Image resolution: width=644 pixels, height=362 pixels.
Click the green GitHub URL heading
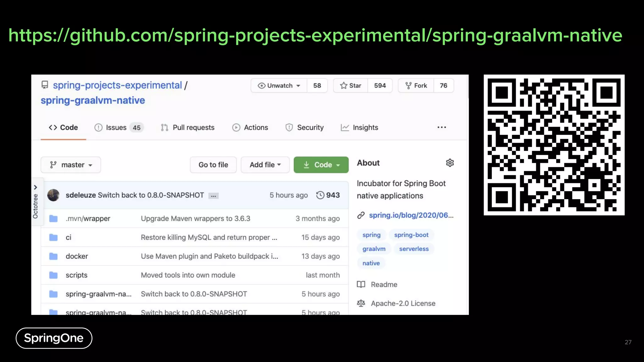click(315, 35)
